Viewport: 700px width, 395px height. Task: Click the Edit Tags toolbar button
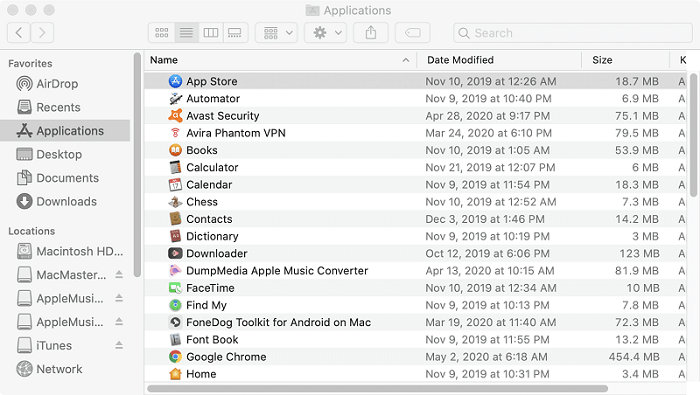pyautogui.click(x=412, y=33)
